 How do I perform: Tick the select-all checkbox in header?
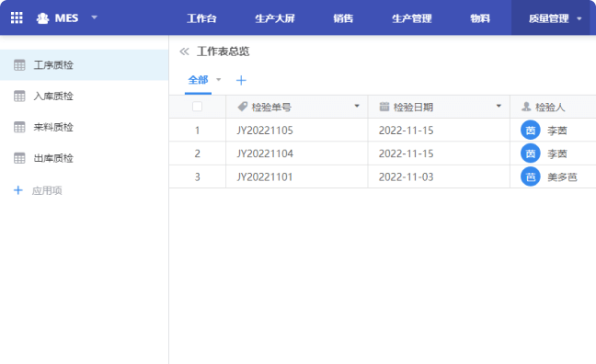(197, 107)
